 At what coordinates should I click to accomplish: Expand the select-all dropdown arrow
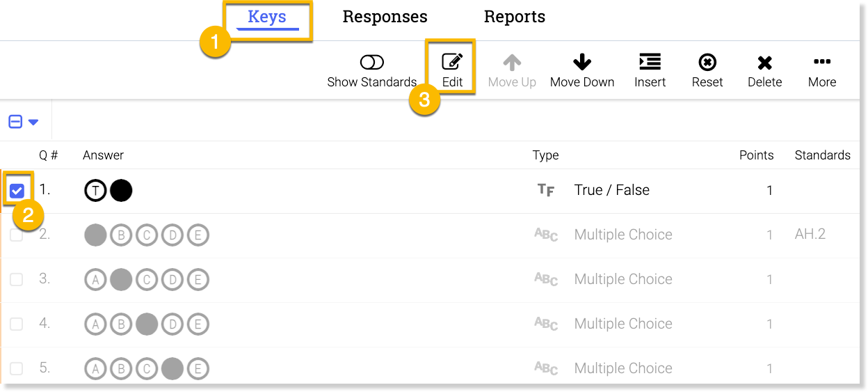[33, 123]
